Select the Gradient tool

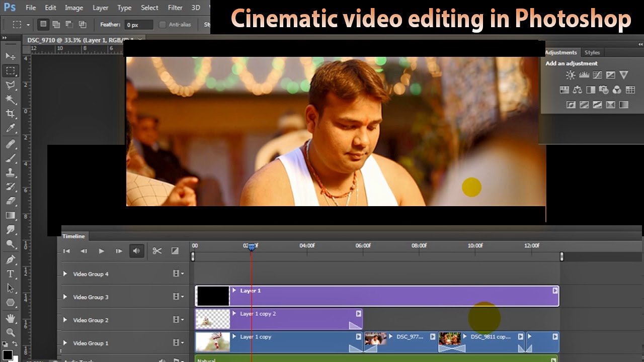tap(10, 215)
